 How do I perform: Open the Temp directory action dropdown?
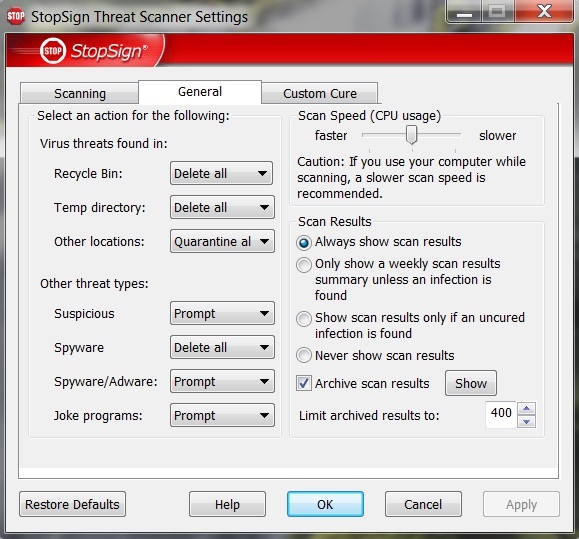[x=222, y=207]
